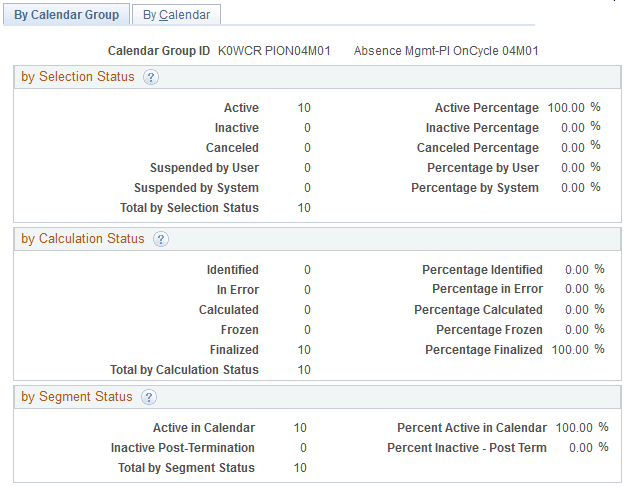The image size is (626, 487).
Task: Click the Total by Segment Status value
Action: click(300, 468)
